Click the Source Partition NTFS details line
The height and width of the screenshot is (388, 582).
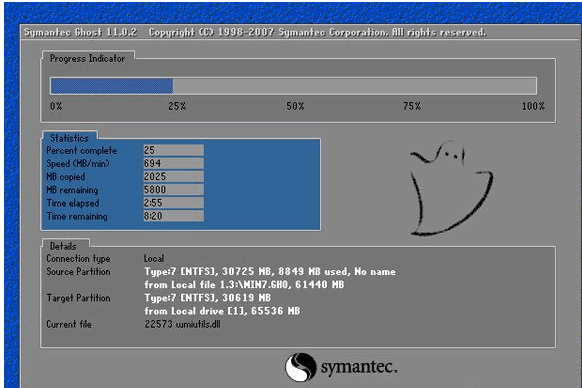click(x=270, y=272)
